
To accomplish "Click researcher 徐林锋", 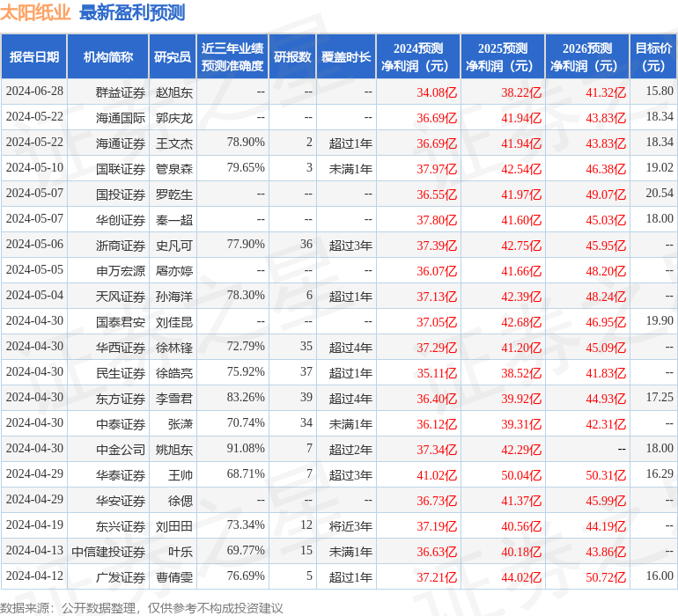I will (174, 348).
